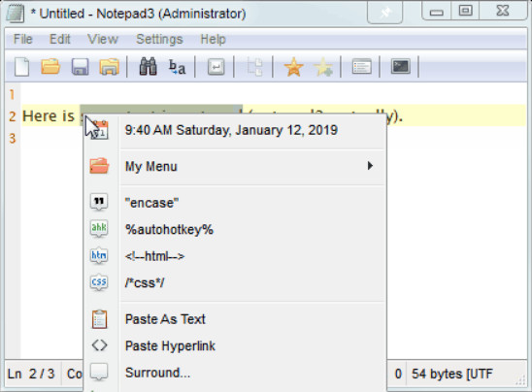Open Replace with the 'ba' icon
Image resolution: width=532 pixels, height=392 pixels.
coord(177,67)
